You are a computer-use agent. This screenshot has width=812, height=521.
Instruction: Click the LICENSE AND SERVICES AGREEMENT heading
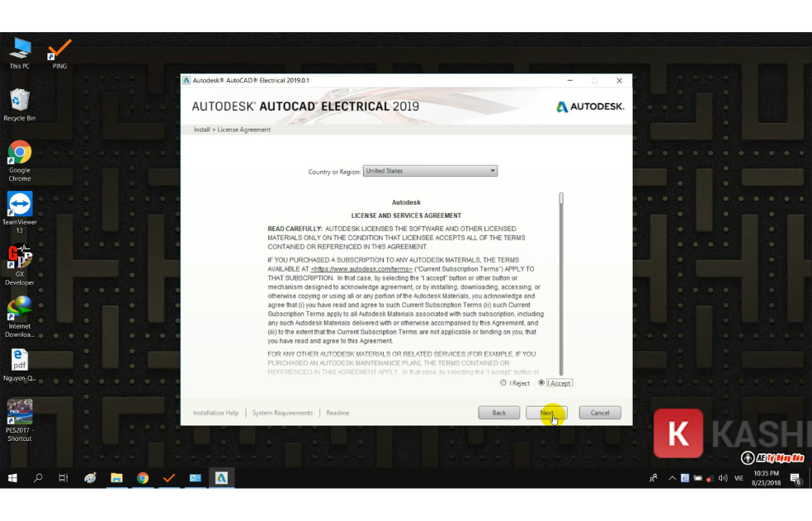406,216
